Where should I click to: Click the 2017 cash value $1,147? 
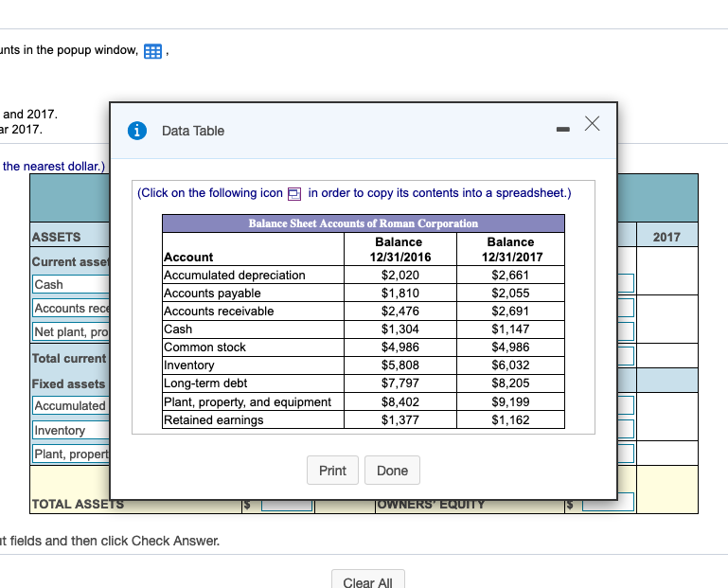click(510, 330)
